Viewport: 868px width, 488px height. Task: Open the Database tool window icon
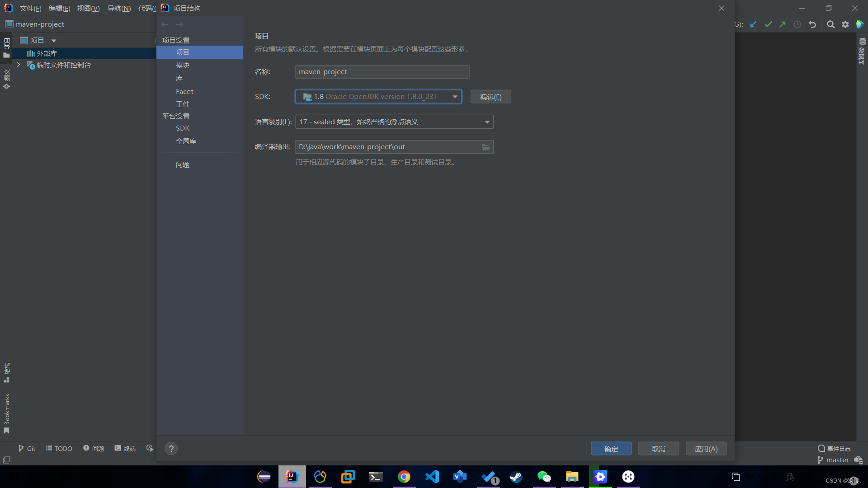862,50
